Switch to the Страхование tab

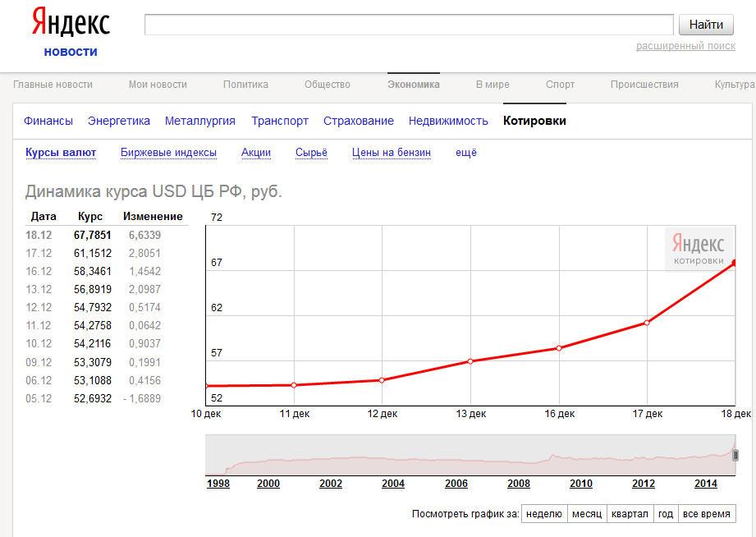click(359, 121)
